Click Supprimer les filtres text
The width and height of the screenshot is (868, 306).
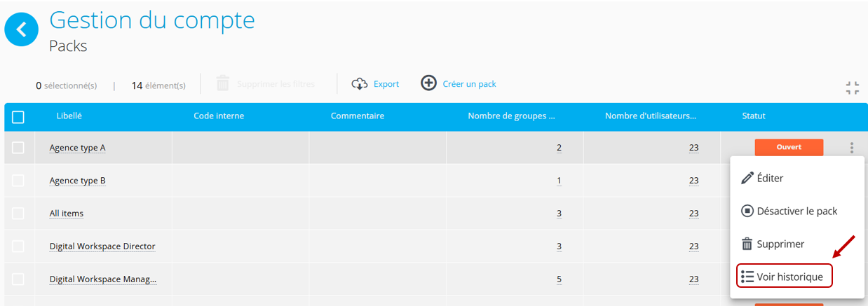[276, 84]
